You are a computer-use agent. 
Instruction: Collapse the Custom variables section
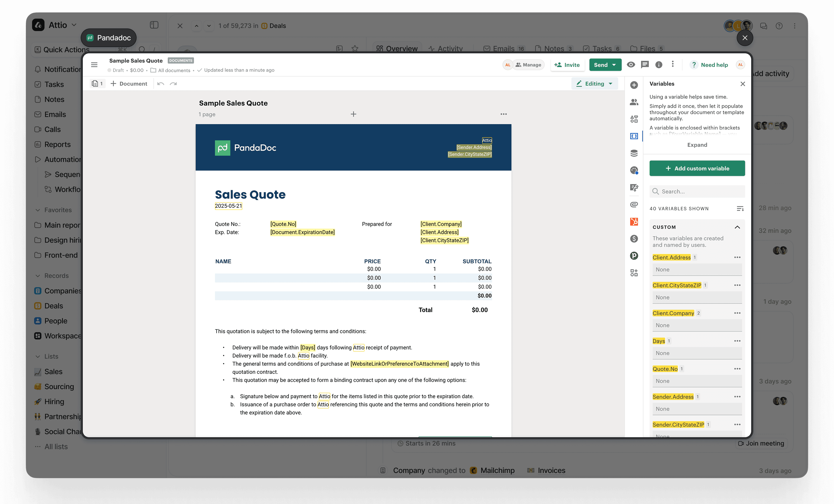737,227
